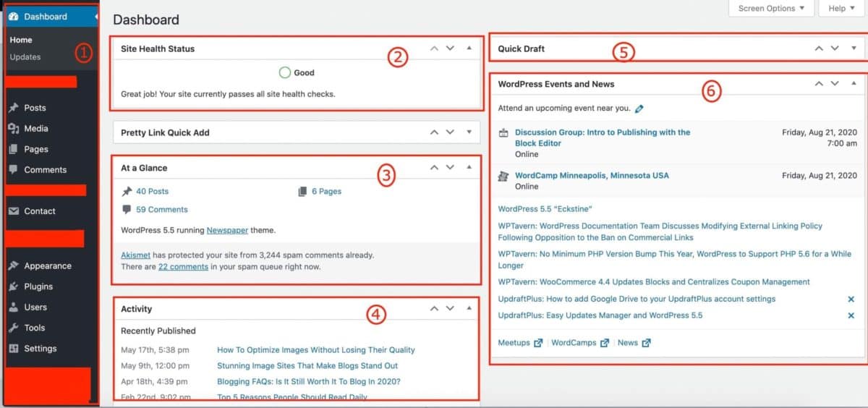Screen dimensions: 868x408
Task: Dismiss the UpdraftPlus Google Drive news item
Action: click(x=851, y=299)
